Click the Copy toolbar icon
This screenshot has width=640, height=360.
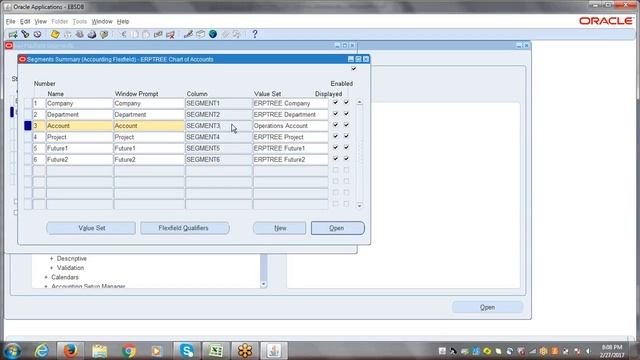pyautogui.click(x=135, y=34)
